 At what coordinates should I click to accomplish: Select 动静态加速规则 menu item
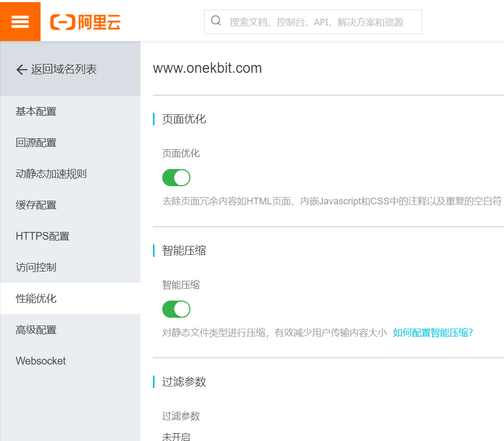tap(51, 174)
